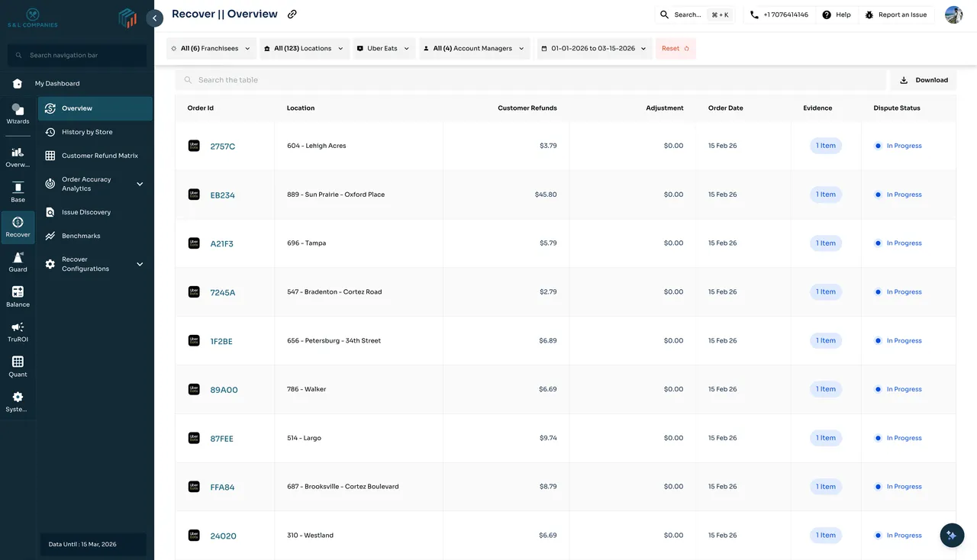Click the bug icon for Report an Issue
Screen dimensions: 977x560
pyautogui.click(x=869, y=15)
